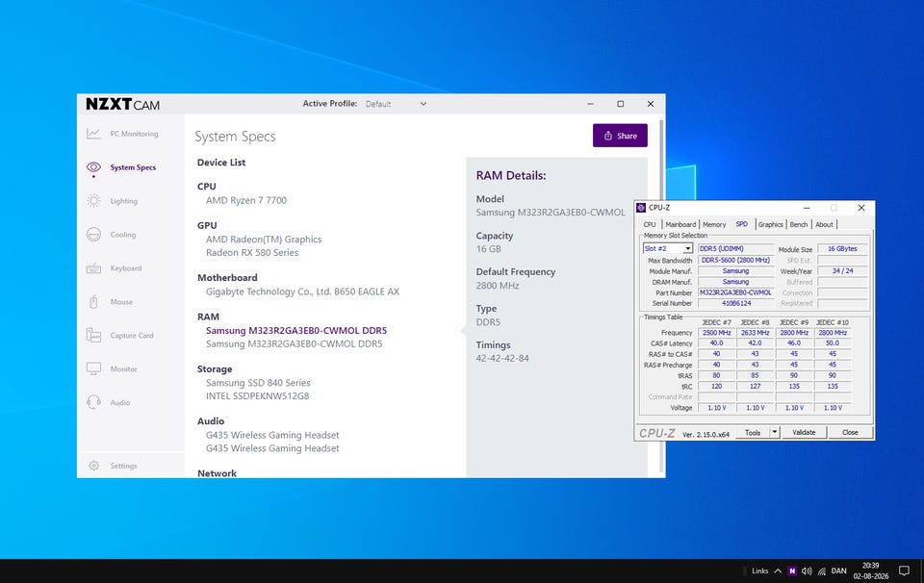924x583 pixels.
Task: Switch to the Bench tab in CPU-Z
Action: [x=799, y=224]
